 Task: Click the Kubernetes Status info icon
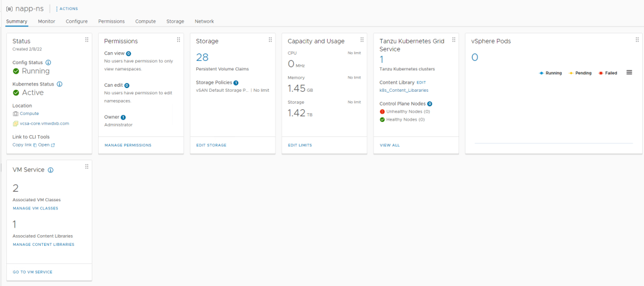pyautogui.click(x=60, y=84)
